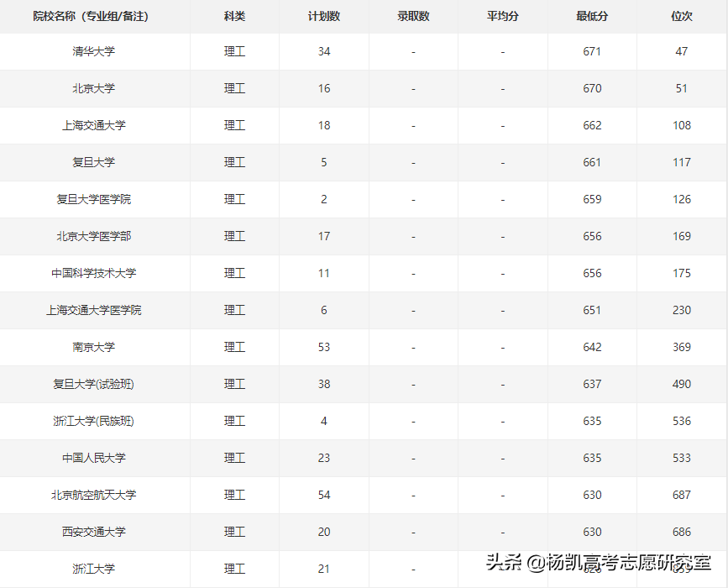Click 理工 category in 清华大学 row
The height and width of the screenshot is (588, 728).
[x=234, y=51]
